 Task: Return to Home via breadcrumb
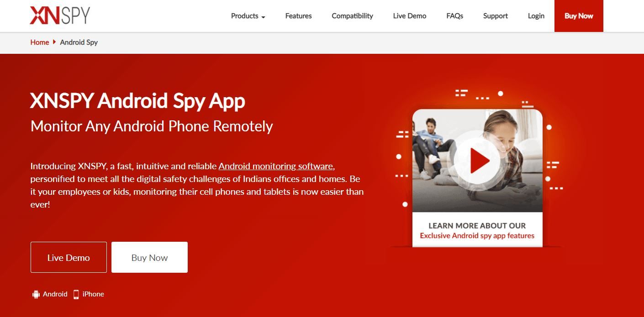tap(40, 42)
